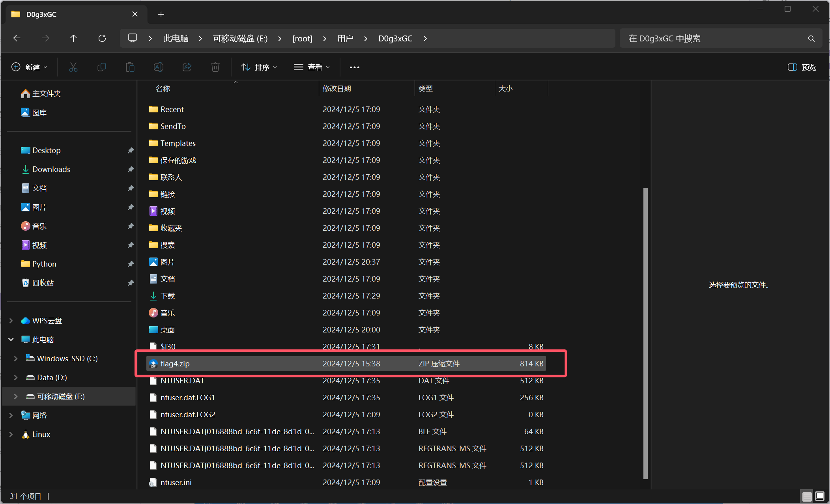Viewport: 830px width, 504px height.
Task: Select the ntuser.dat.LOG1 file
Action: coord(346,398)
